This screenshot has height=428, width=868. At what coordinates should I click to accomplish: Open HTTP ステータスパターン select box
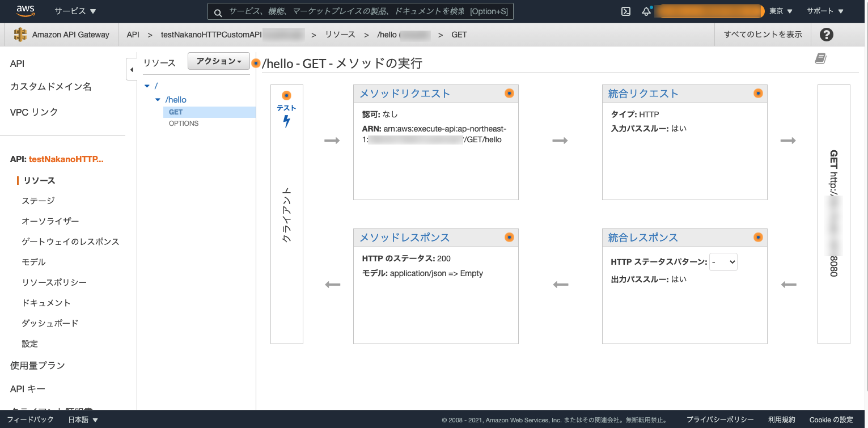[723, 262]
